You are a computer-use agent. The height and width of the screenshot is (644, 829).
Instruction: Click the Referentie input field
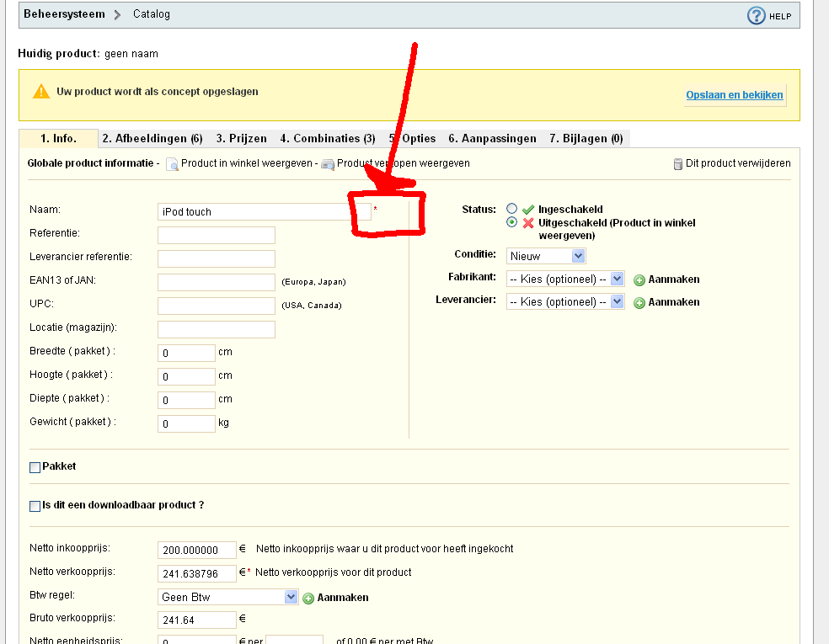[217, 235]
